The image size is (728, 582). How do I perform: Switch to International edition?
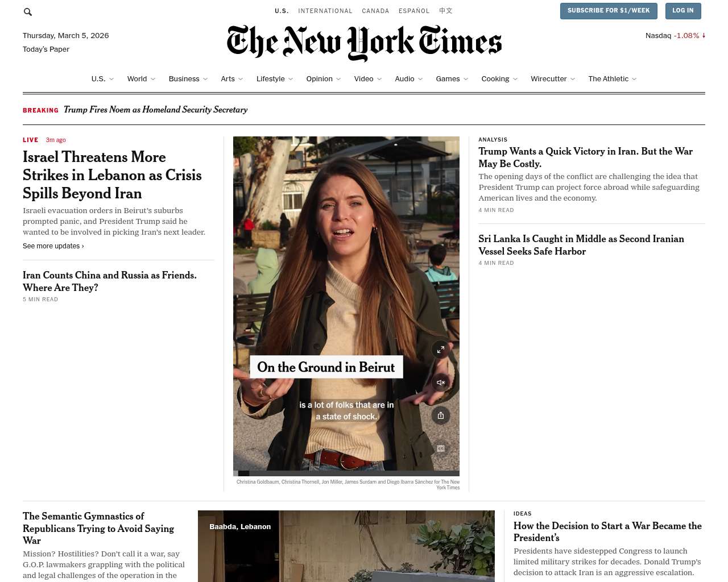tap(325, 11)
